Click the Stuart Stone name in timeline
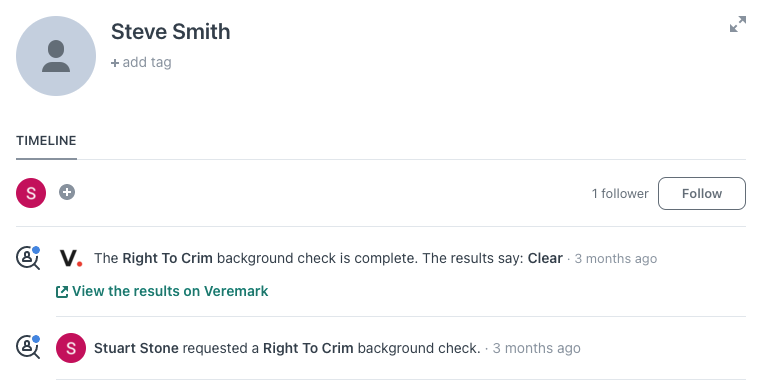The width and height of the screenshot is (760, 380). click(x=136, y=348)
